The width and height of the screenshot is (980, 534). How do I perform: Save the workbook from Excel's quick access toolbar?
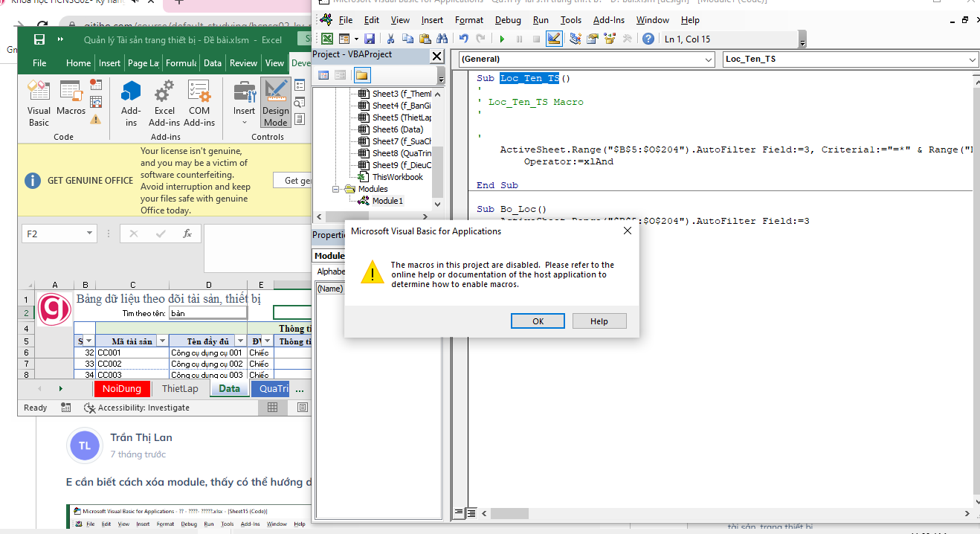39,39
